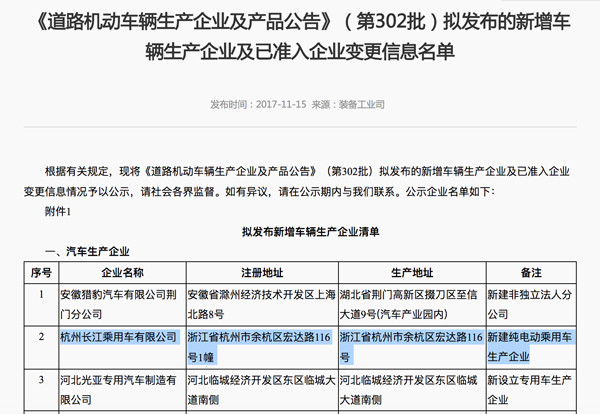Click the 企业名称 column header
This screenshot has height=414, width=600.
click(x=122, y=273)
